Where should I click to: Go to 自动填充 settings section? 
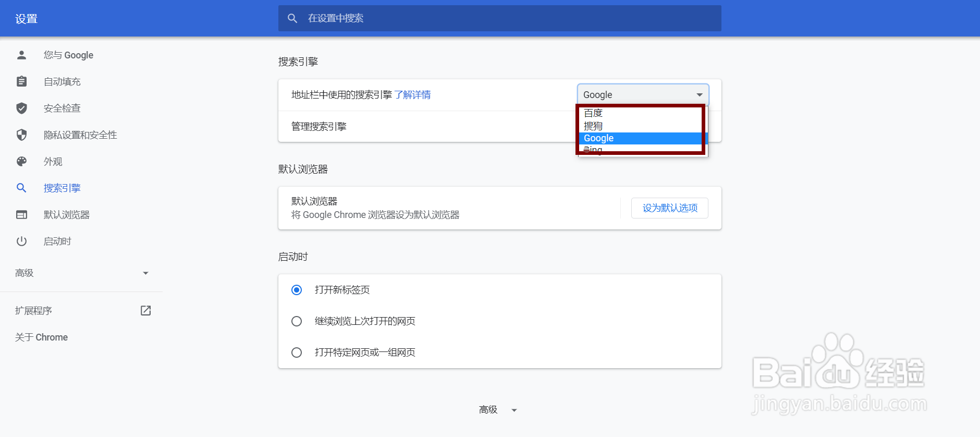click(62, 81)
